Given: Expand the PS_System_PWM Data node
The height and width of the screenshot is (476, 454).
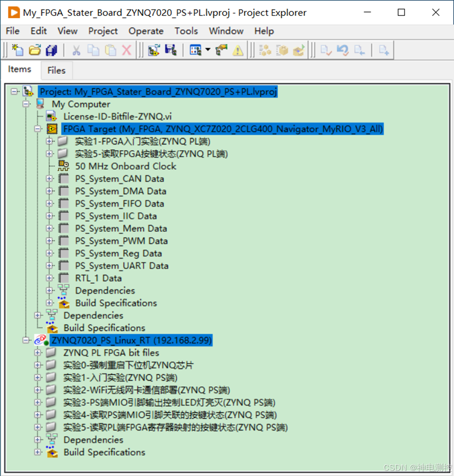Looking at the screenshot, I should [49, 241].
